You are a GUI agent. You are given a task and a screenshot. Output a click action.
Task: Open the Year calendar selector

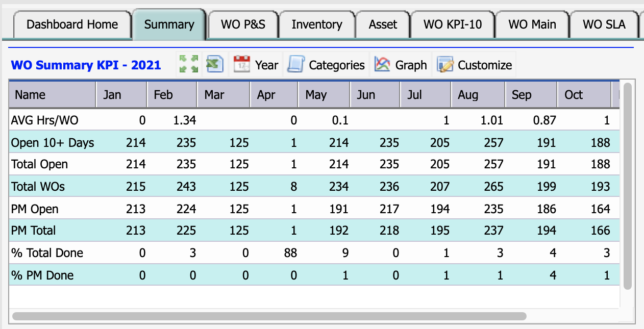pyautogui.click(x=256, y=65)
